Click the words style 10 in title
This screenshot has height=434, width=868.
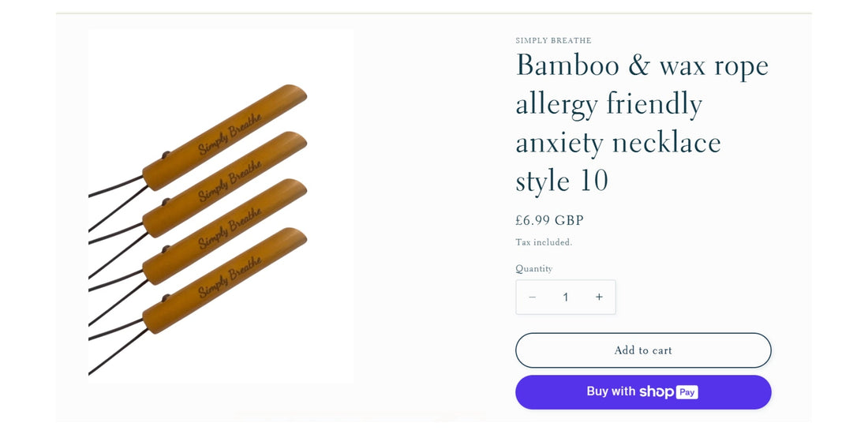tap(562, 181)
